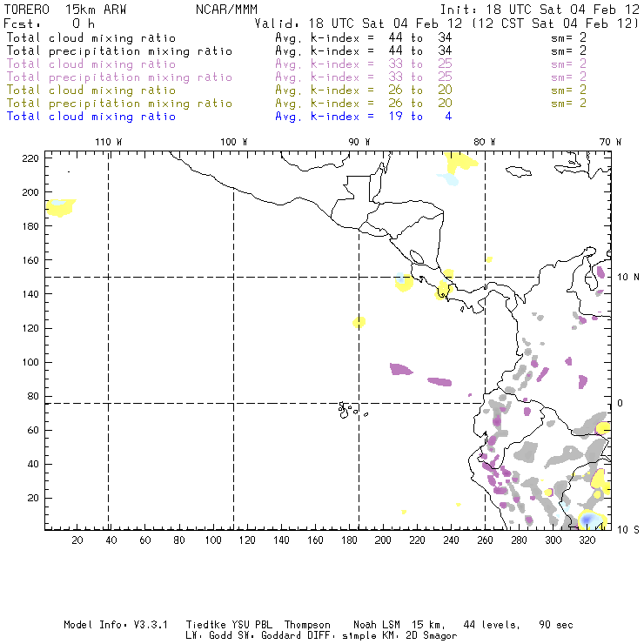Select the 'Noah LSM' footer text
The height and width of the screenshot is (644, 644).
point(377,625)
